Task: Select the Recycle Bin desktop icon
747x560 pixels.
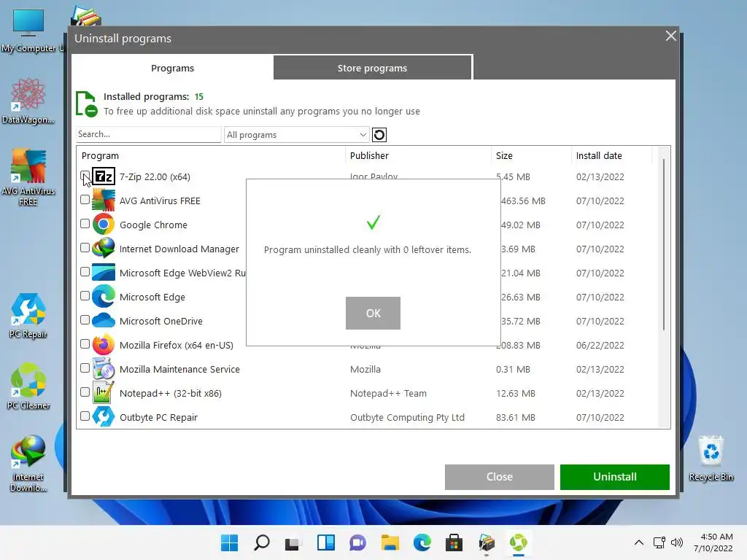Action: click(x=711, y=458)
